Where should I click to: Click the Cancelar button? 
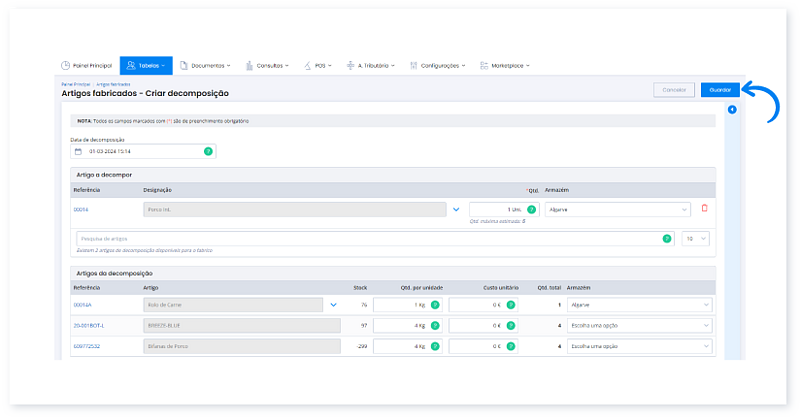[674, 90]
